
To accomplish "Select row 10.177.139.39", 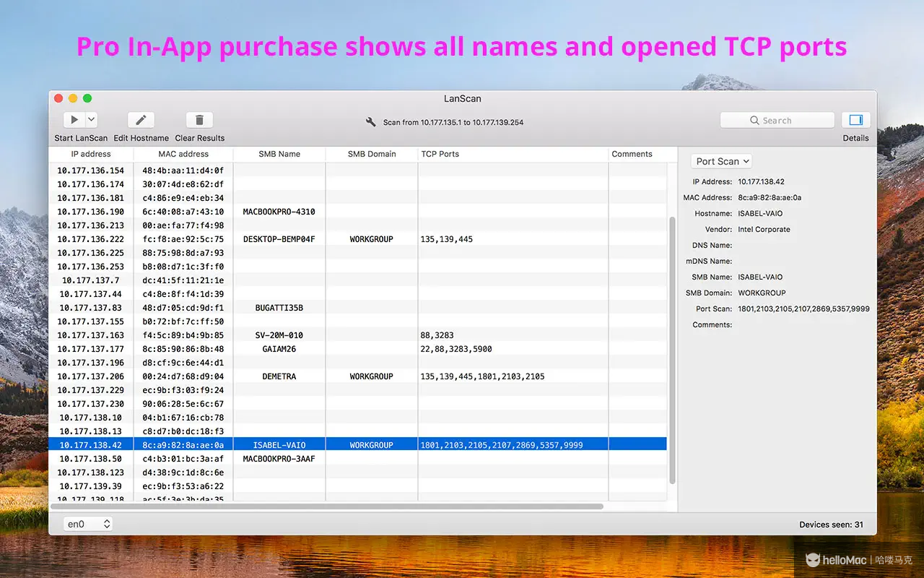I will pyautogui.click(x=358, y=486).
